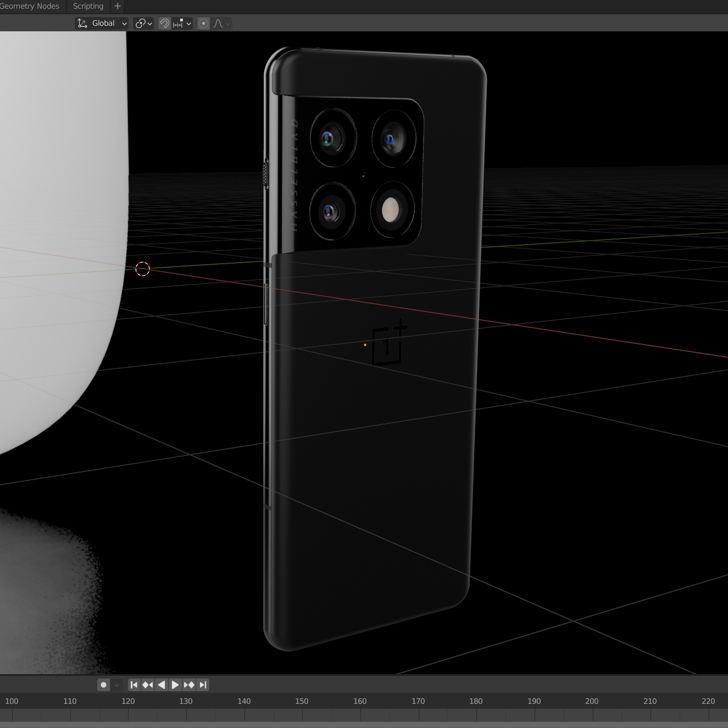The height and width of the screenshot is (728, 728).
Task: Play the animation in reverse
Action: 162,685
